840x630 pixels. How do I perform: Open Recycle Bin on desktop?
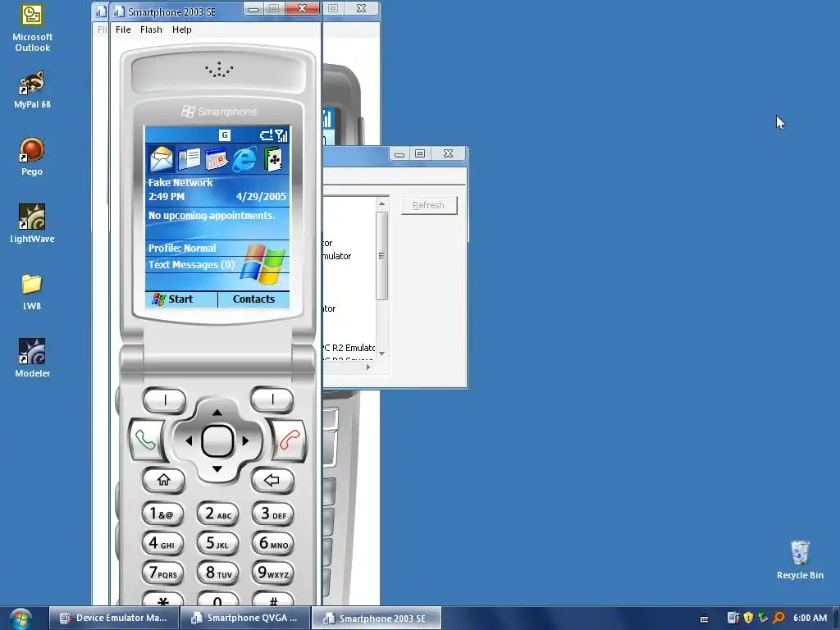[800, 559]
